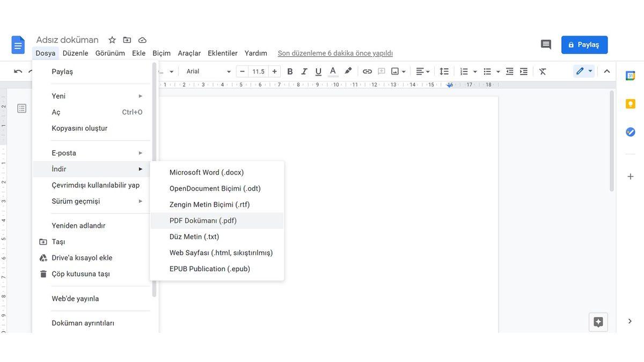Clear formatting using toolbar icon
The width and height of the screenshot is (644, 362).
coord(543,71)
